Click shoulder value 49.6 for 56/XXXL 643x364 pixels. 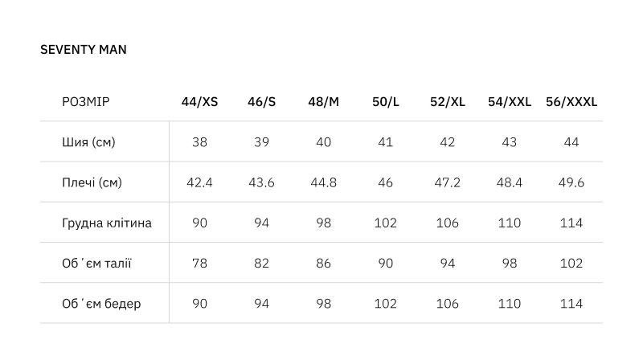click(x=571, y=182)
